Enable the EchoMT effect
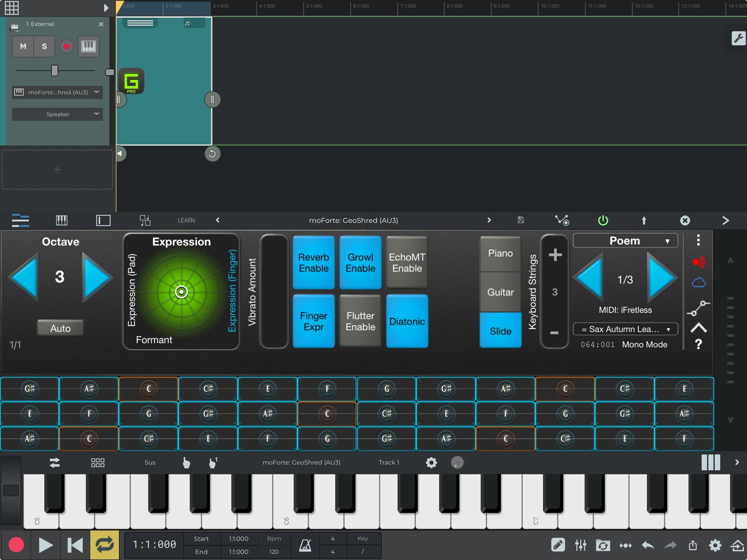747x560 pixels. click(x=407, y=263)
